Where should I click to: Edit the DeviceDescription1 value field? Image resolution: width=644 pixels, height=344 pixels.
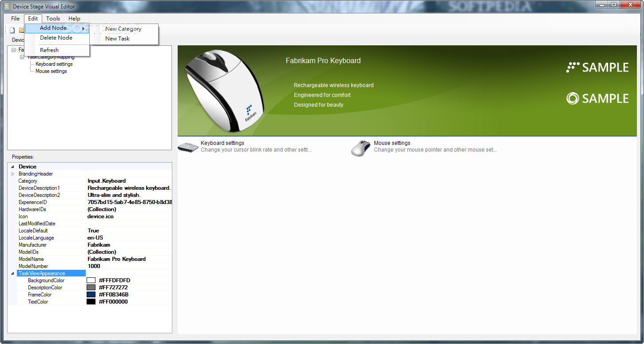(129, 188)
